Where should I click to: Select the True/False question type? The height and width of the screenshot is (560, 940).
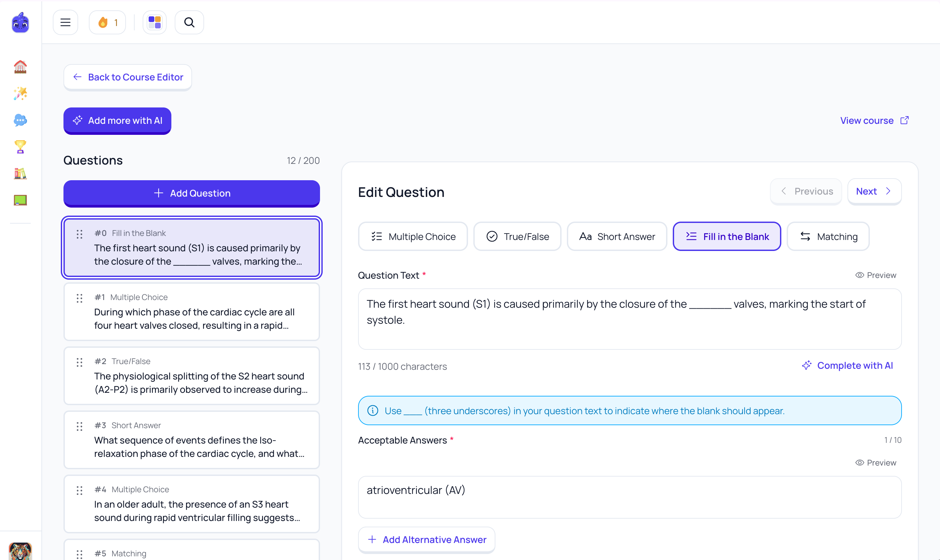517,237
